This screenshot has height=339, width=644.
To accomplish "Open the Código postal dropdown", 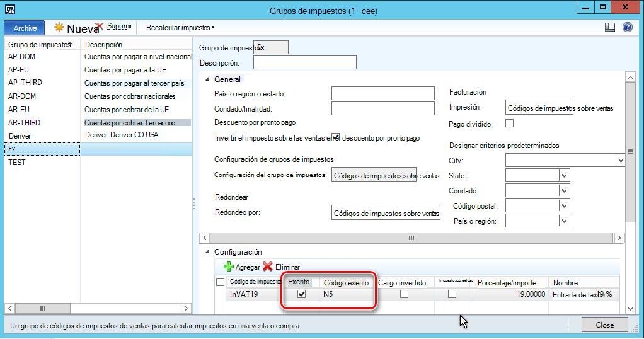I will (565, 206).
